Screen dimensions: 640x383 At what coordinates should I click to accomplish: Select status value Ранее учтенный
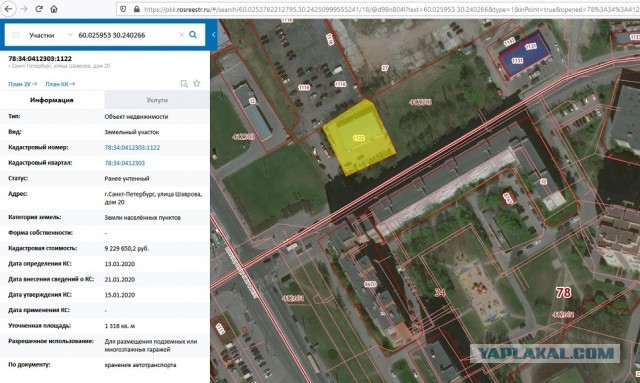127,178
